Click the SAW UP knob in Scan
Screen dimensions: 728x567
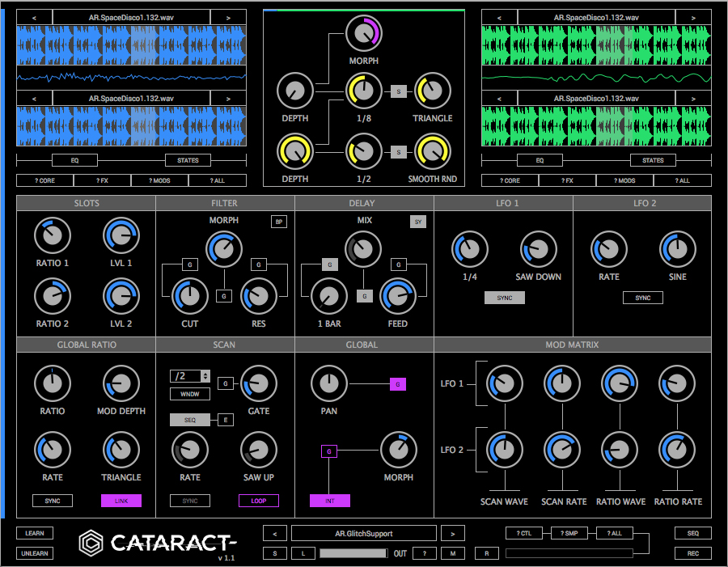[259, 450]
